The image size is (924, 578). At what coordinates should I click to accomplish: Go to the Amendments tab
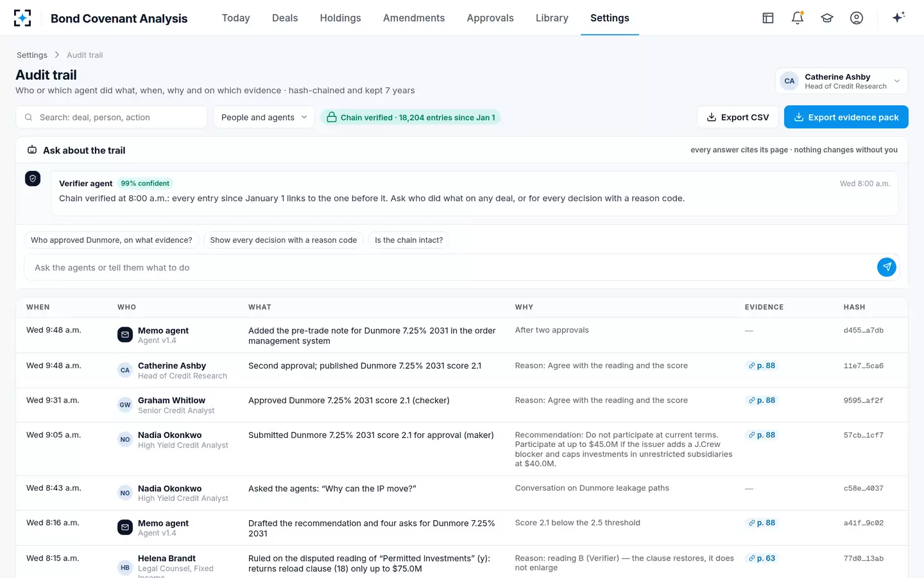(x=414, y=18)
